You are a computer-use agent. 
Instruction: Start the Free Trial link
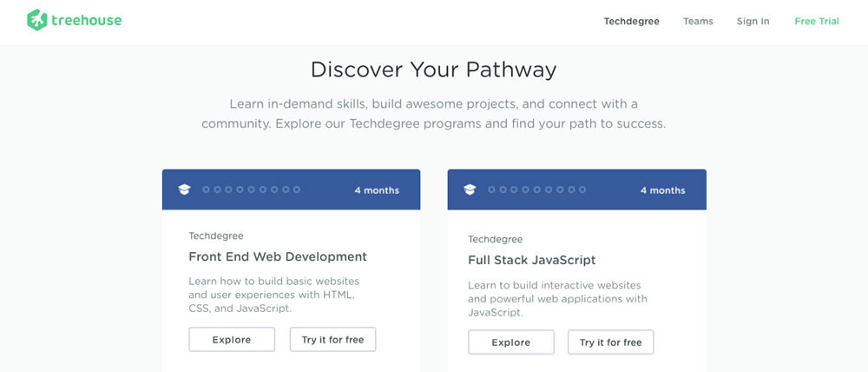tap(817, 22)
